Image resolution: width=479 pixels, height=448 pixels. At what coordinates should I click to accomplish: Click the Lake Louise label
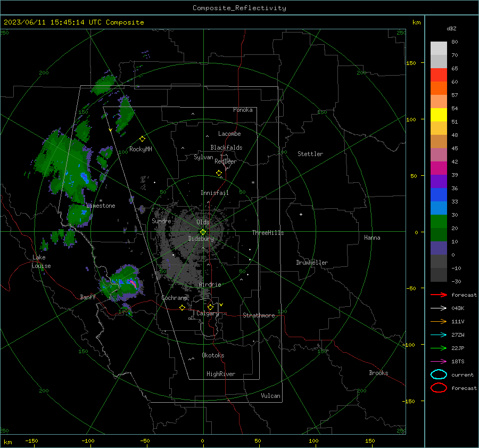[41, 262]
